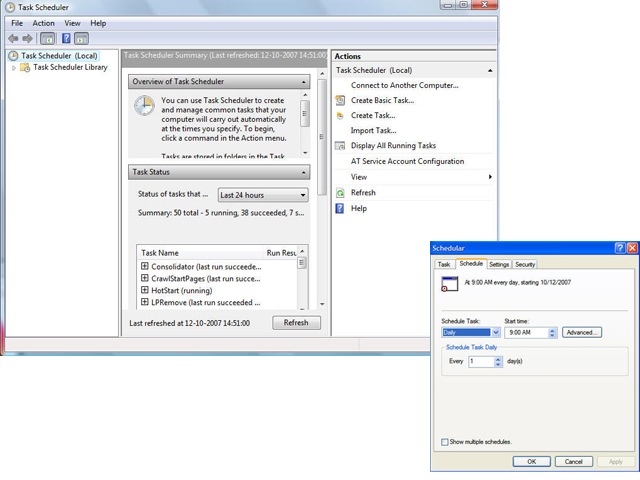
Task: Toggle the show/hide action pane toolbar icon
Action: [81, 39]
